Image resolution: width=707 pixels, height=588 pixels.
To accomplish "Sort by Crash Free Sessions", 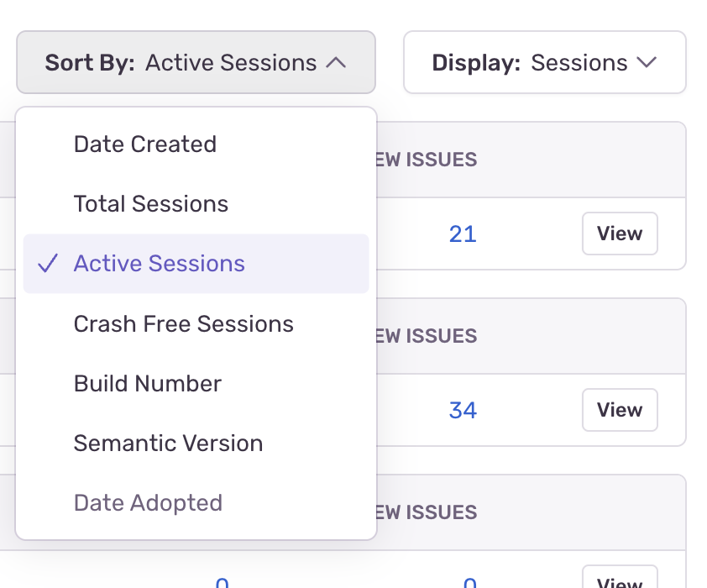I will [x=184, y=324].
